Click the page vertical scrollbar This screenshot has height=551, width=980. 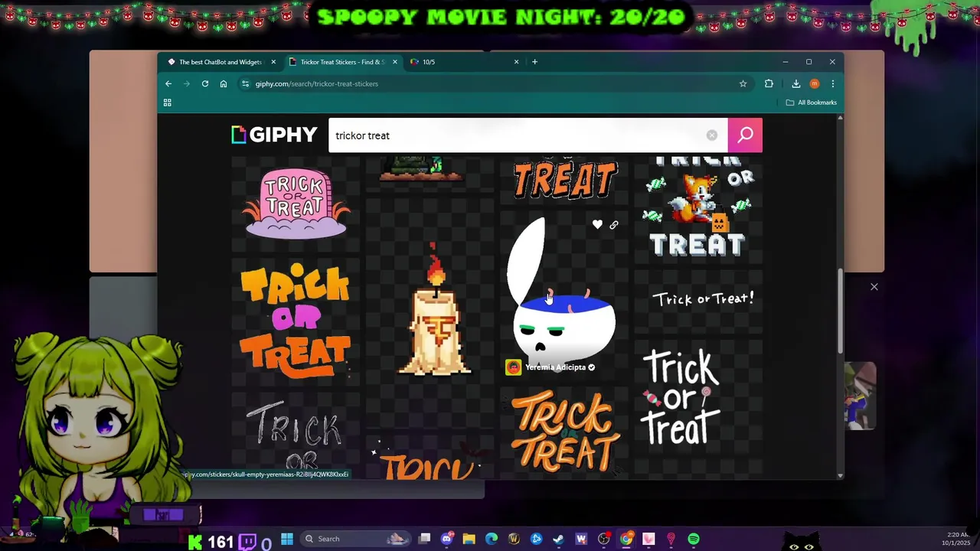coord(840,311)
